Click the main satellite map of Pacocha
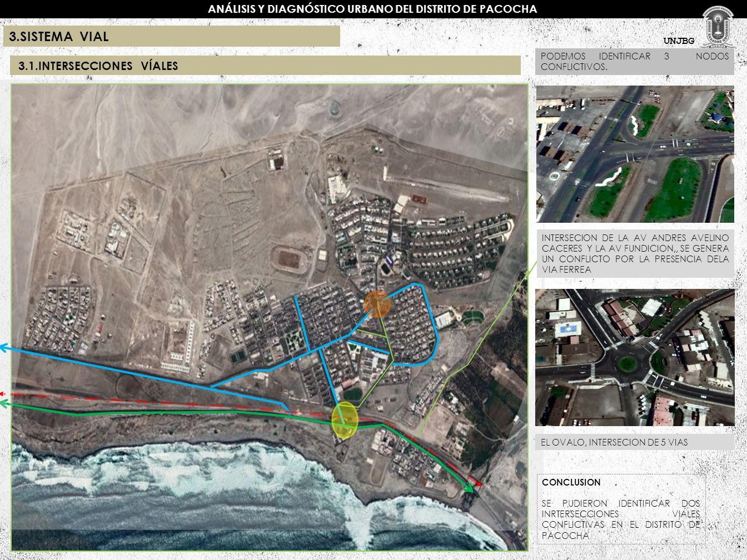This screenshot has width=747, height=560. pos(269,317)
